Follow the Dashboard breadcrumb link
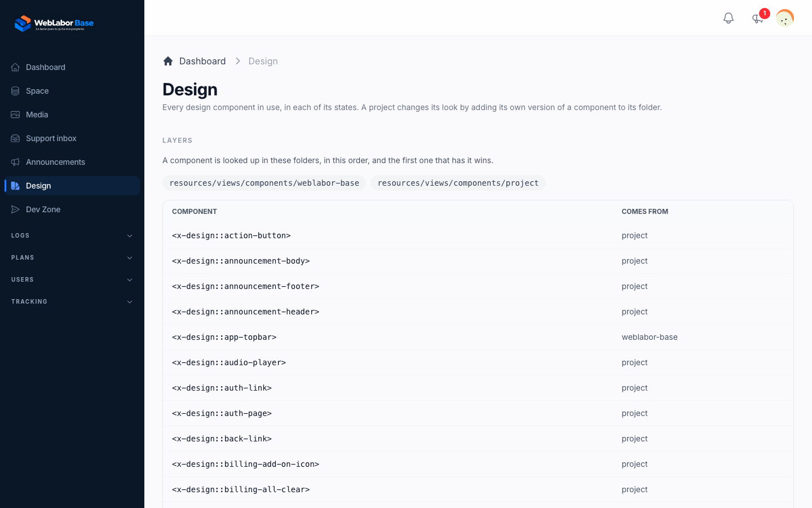This screenshot has width=812, height=508. (x=202, y=61)
